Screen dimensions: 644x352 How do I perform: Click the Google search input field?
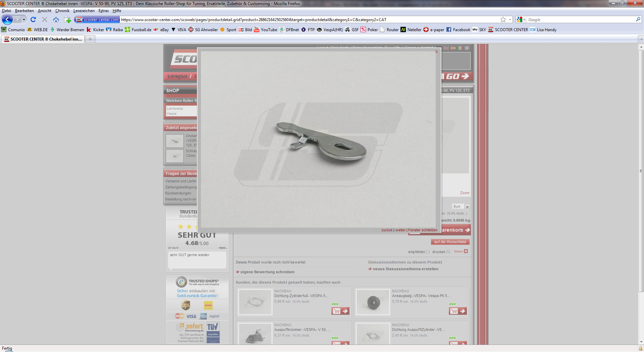pyautogui.click(x=580, y=20)
